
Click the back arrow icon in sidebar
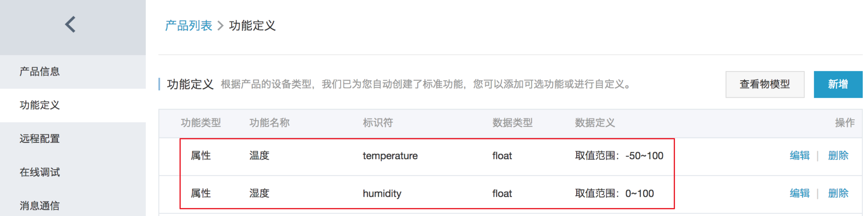(70, 25)
